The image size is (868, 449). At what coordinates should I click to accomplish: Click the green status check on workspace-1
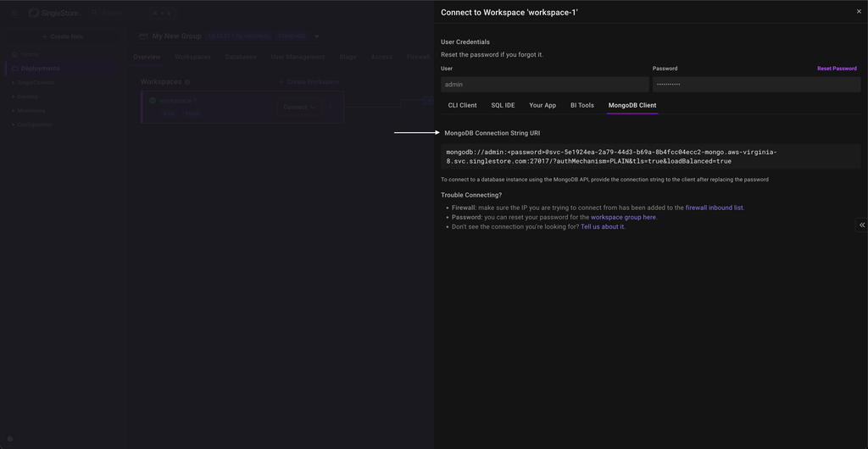(x=153, y=101)
